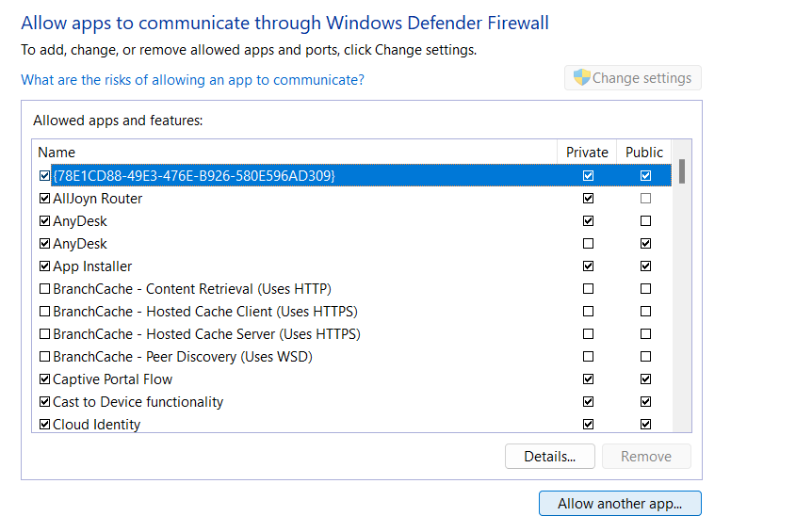Click the Remove button
Screen dimensions: 812x532
(646, 457)
